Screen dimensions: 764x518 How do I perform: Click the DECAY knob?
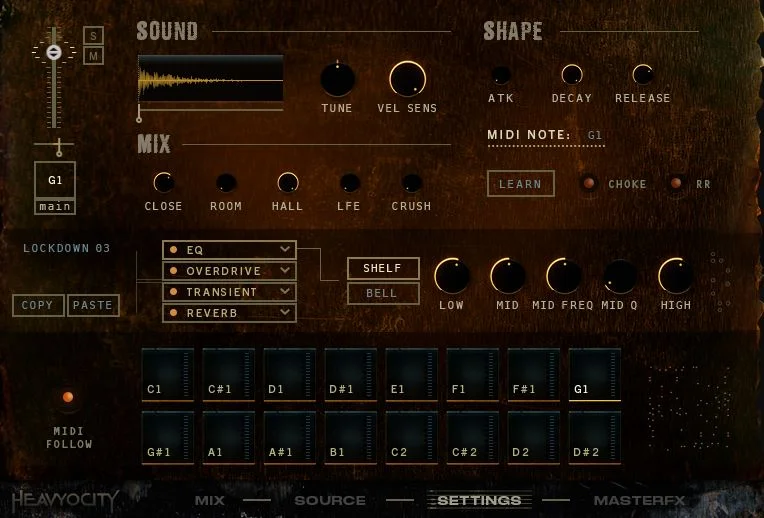point(572,75)
